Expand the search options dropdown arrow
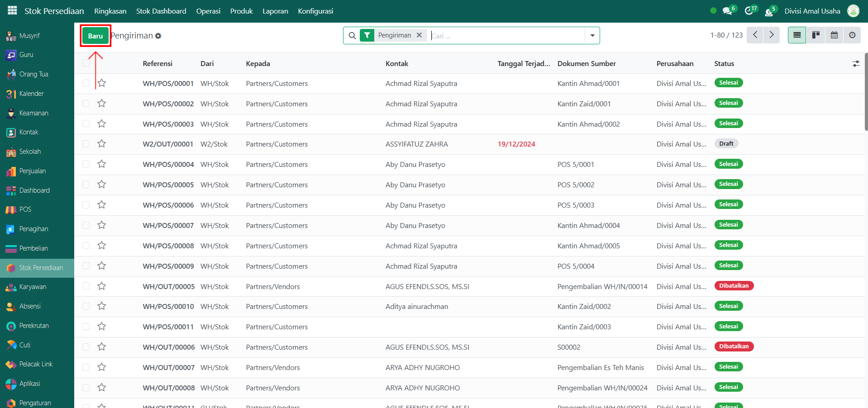 pyautogui.click(x=592, y=36)
